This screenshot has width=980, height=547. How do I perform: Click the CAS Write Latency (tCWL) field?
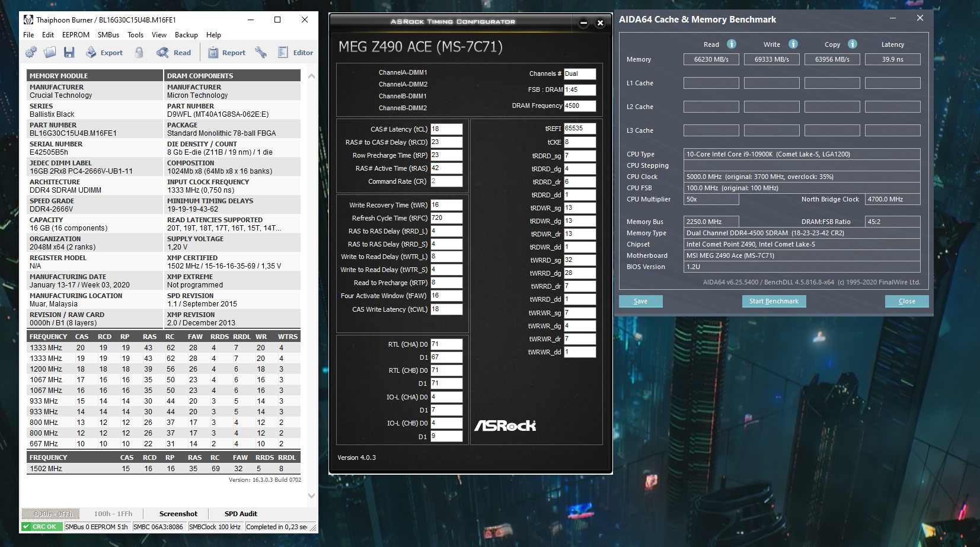pyautogui.click(x=446, y=309)
